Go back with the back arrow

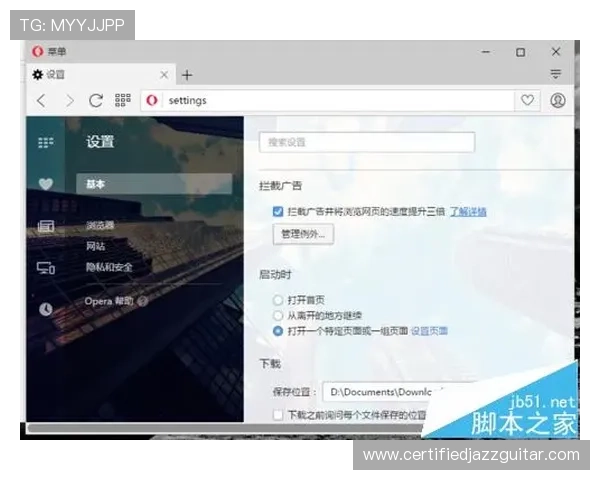point(41,101)
